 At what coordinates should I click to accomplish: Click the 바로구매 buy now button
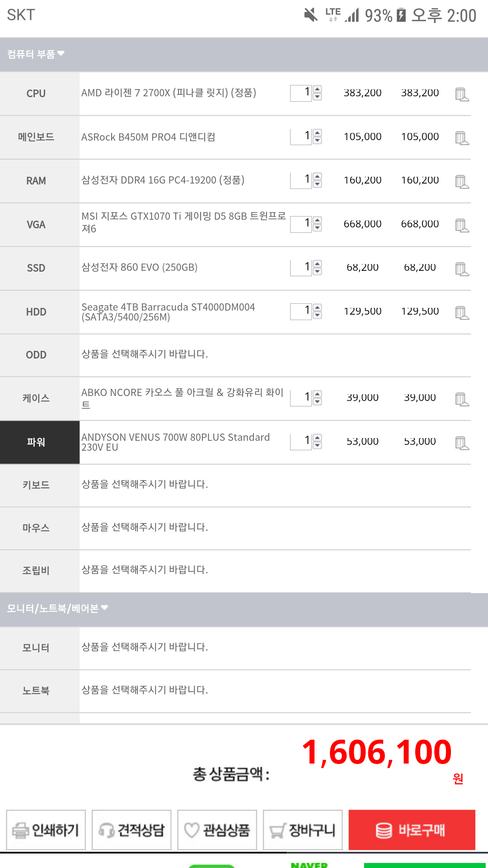(412, 830)
